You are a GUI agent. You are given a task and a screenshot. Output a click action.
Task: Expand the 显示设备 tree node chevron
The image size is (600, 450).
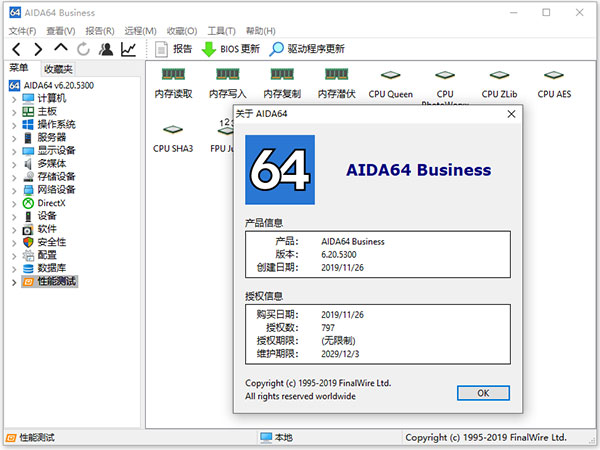pos(14,152)
